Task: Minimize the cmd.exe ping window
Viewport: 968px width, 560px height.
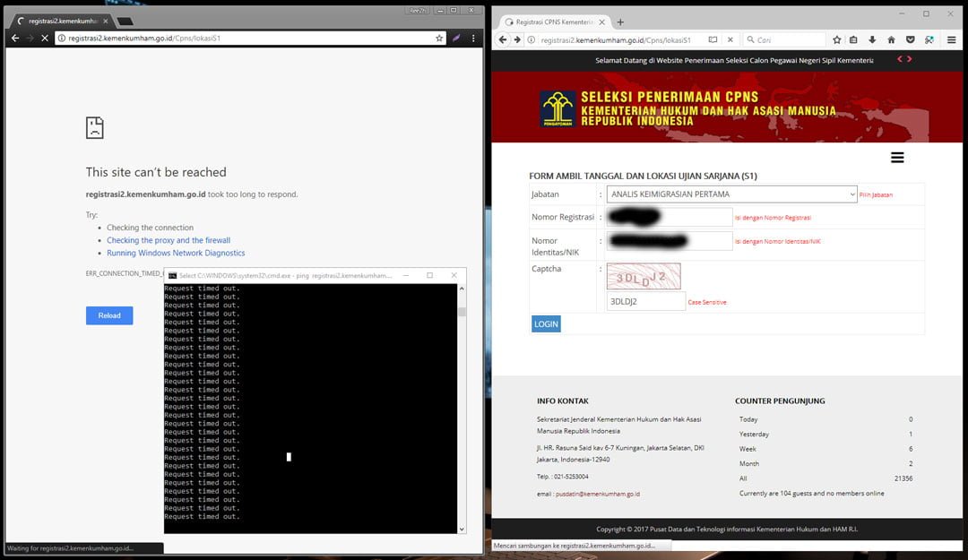Action: 406,275
